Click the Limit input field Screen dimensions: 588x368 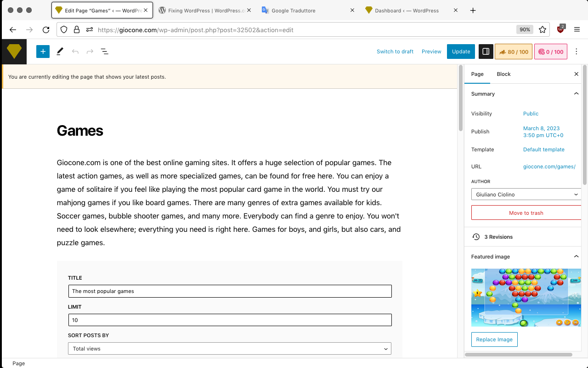(230, 320)
